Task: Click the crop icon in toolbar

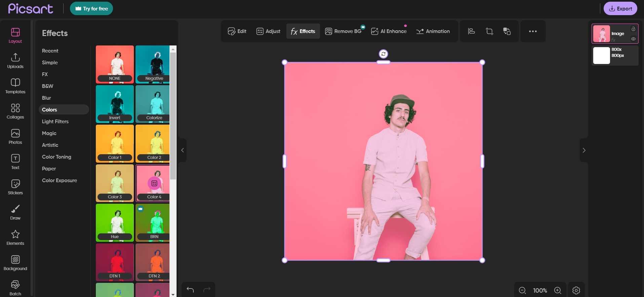Action: point(489,31)
